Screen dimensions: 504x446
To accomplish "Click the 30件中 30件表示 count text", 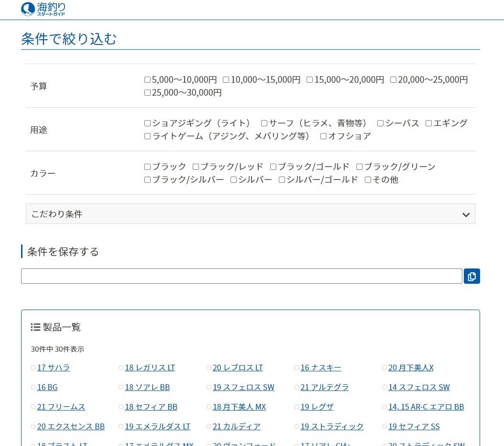I will click(x=57, y=349).
